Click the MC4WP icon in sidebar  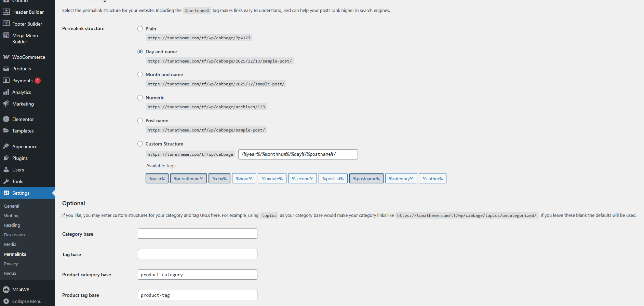click(x=6, y=290)
